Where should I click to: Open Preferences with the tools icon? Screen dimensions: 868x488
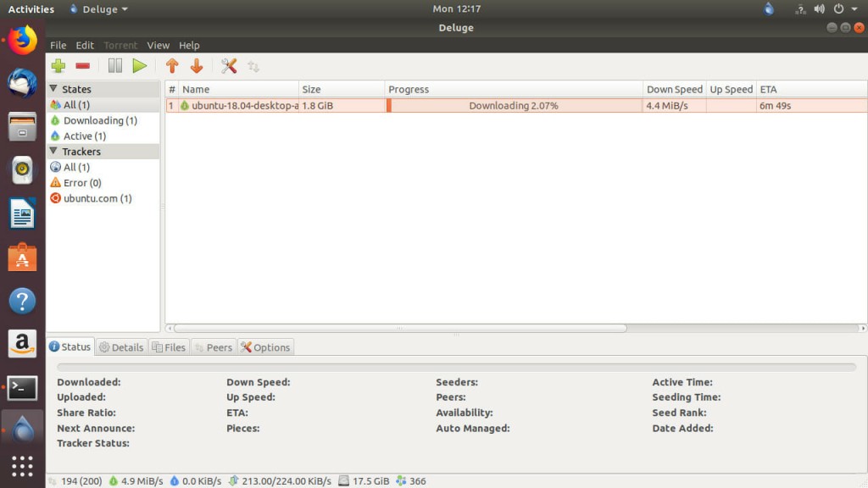click(x=229, y=66)
